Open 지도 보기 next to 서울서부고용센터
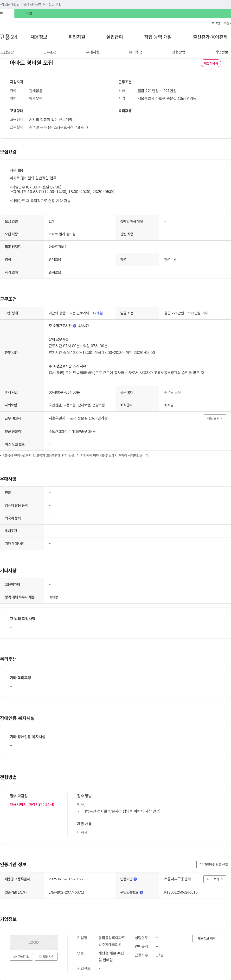The width and height of the screenshot is (231, 980). click(x=215, y=879)
